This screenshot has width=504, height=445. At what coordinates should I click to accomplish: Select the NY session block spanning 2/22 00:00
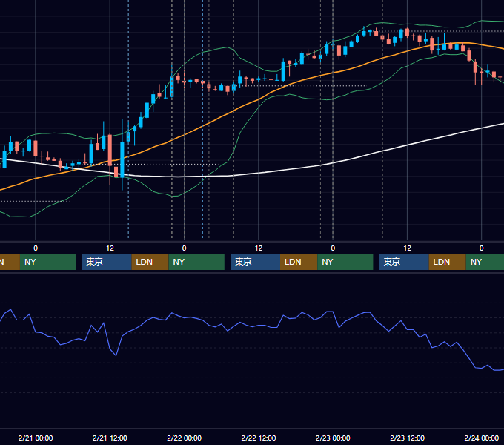point(196,262)
